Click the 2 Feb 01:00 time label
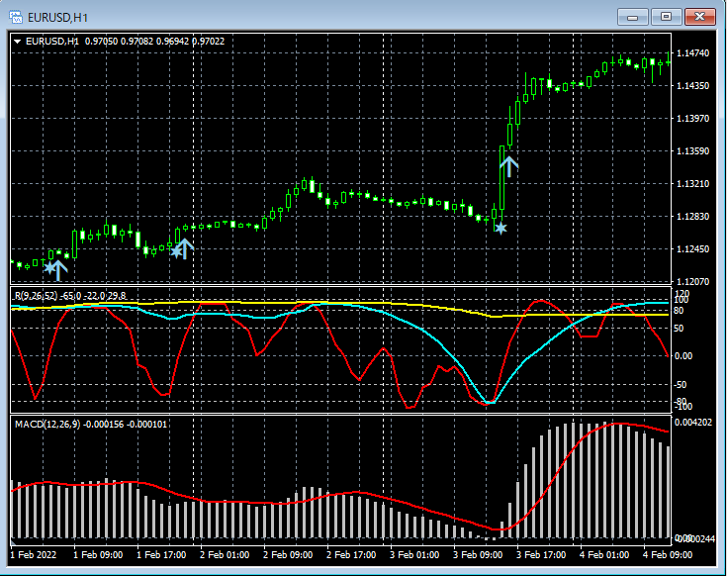This screenshot has height=576, width=728. (x=225, y=555)
